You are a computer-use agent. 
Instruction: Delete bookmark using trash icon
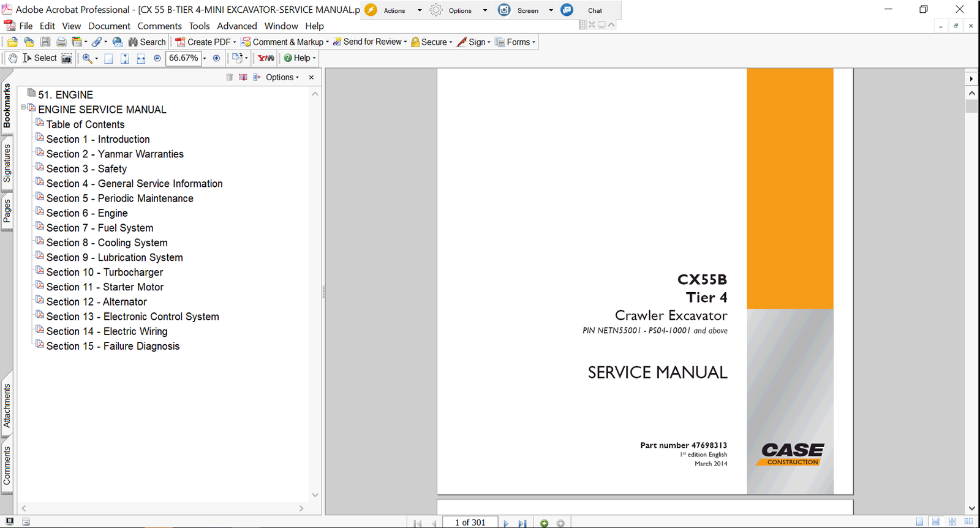click(x=229, y=77)
